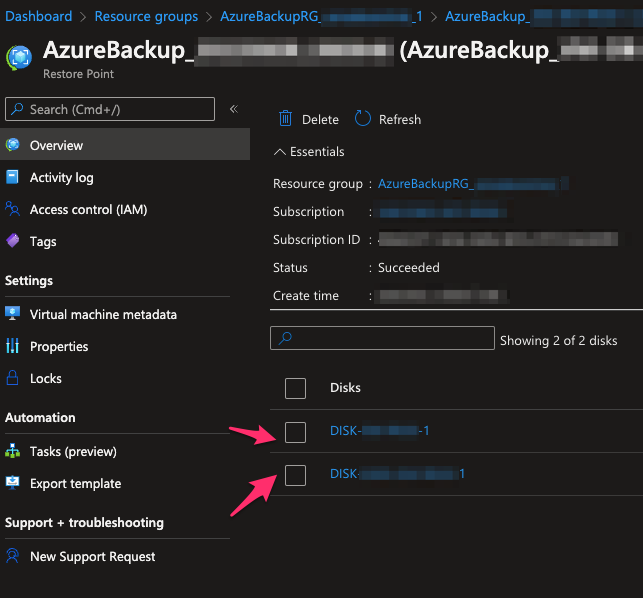Open the second DISK link in the list

tap(397, 474)
